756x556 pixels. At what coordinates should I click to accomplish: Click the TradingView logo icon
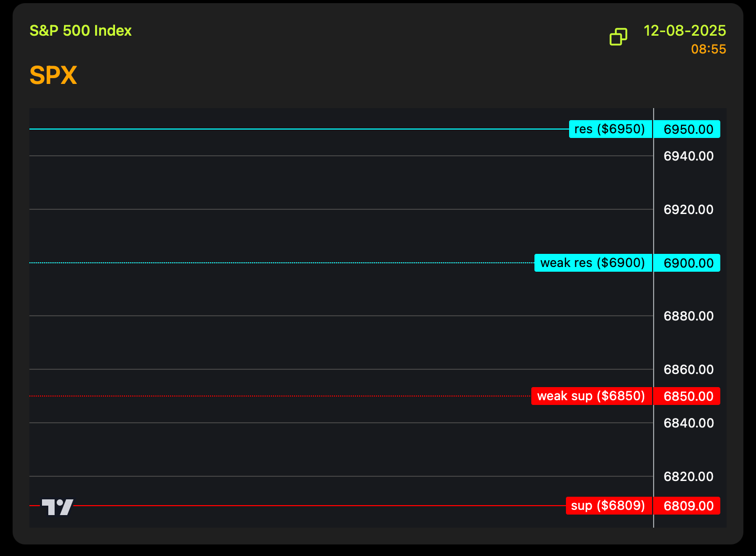(x=57, y=507)
